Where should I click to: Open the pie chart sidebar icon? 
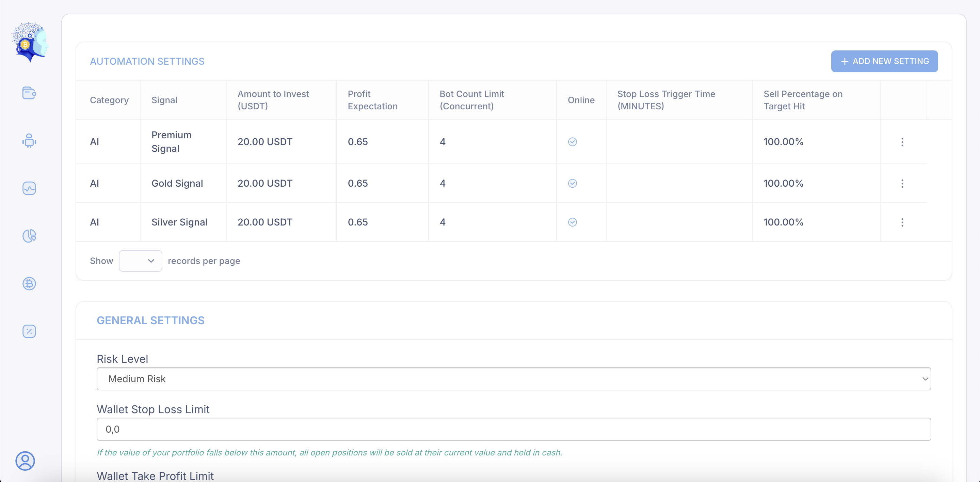[x=29, y=236]
